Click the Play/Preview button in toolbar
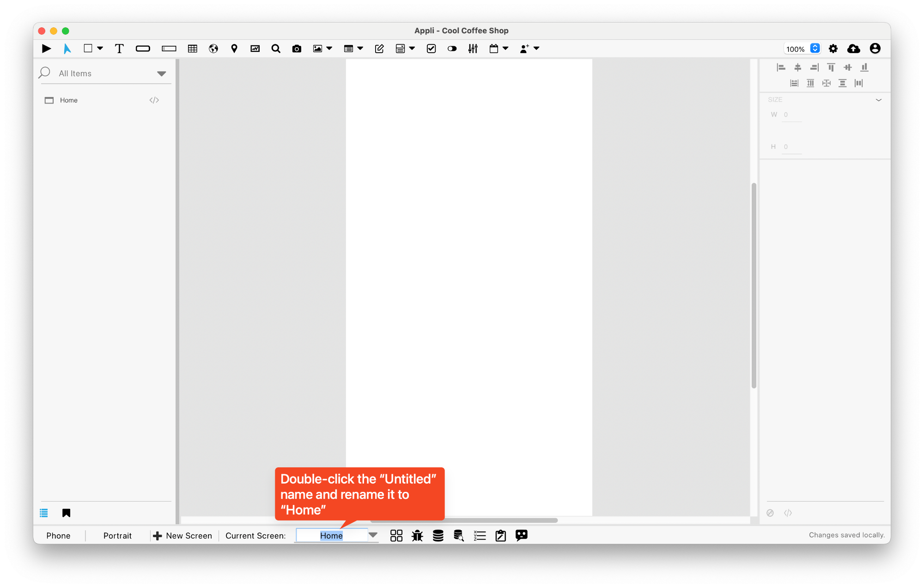Image resolution: width=924 pixels, height=588 pixels. click(46, 49)
